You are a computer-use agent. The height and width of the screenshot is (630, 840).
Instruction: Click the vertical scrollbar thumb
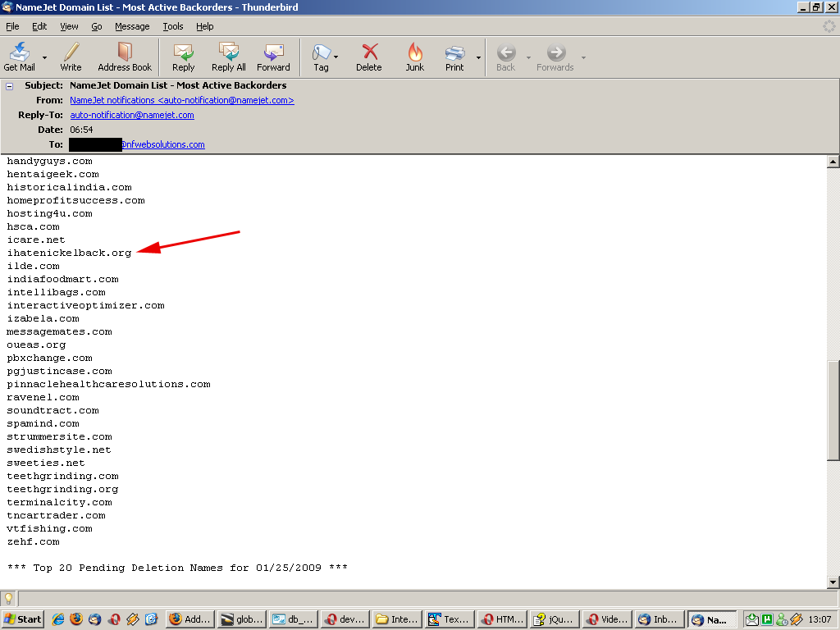(x=833, y=410)
